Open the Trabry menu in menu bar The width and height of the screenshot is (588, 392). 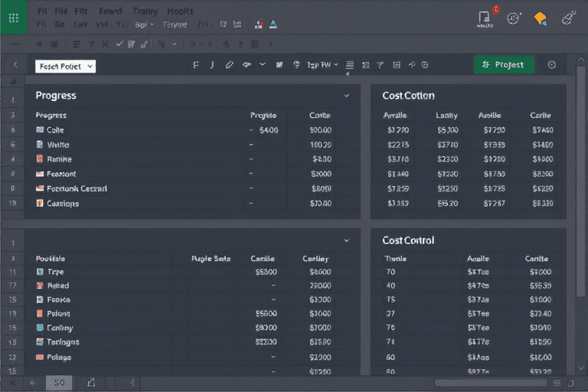(145, 11)
